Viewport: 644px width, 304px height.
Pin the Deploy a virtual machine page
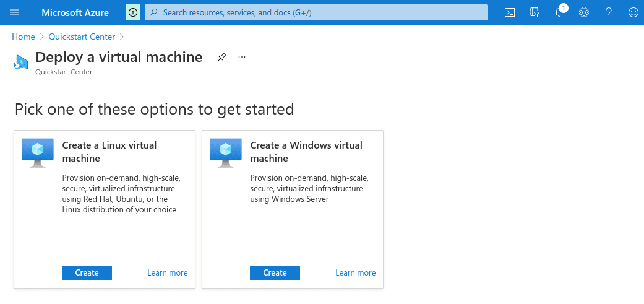tap(222, 57)
